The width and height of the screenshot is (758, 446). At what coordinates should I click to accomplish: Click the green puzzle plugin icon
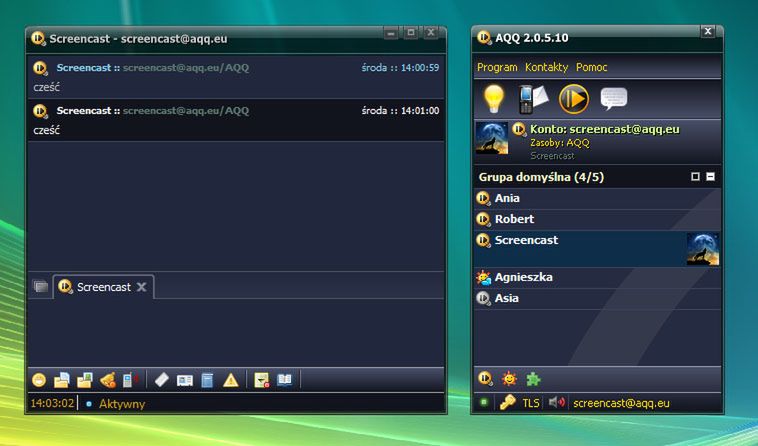(x=533, y=379)
